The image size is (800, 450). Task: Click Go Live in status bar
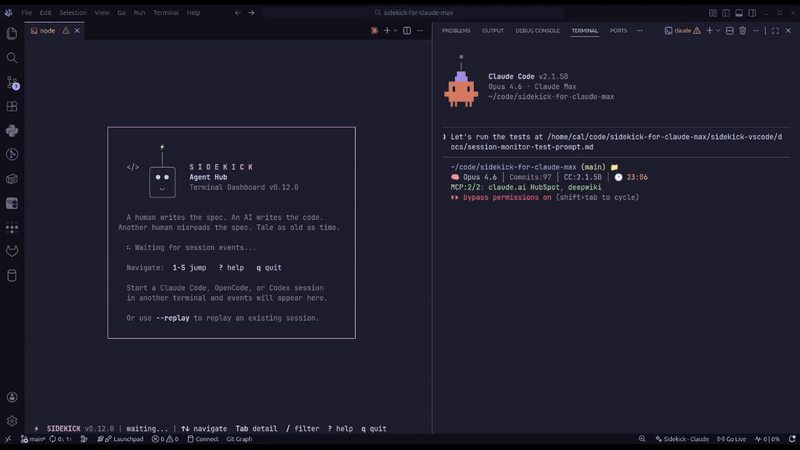coord(732,439)
